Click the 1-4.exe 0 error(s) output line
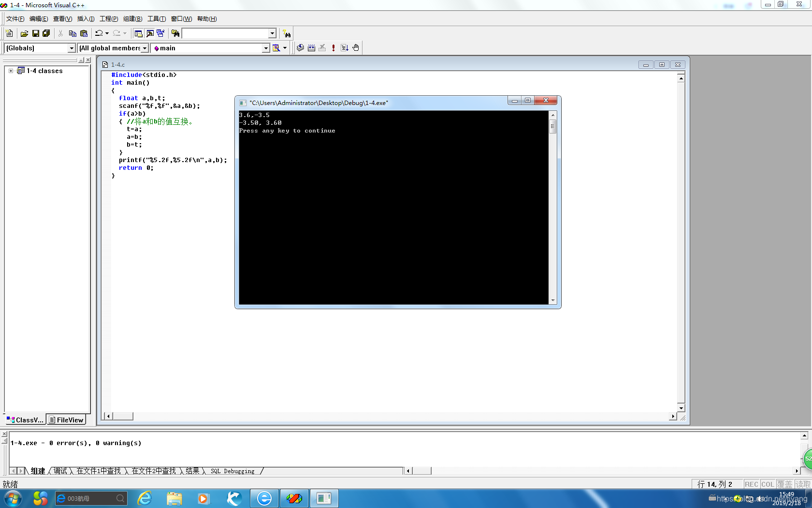This screenshot has height=508, width=812. [x=76, y=443]
